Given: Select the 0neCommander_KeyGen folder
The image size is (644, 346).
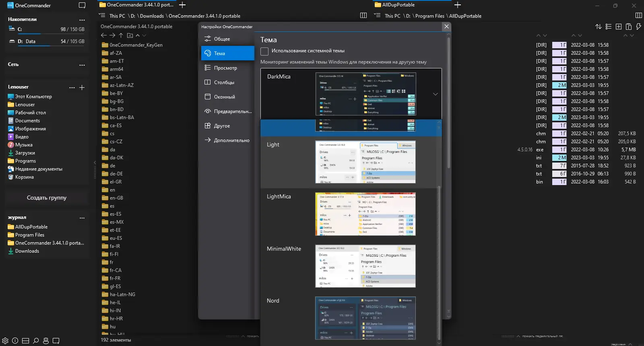Looking at the screenshot, I should click(132, 45).
